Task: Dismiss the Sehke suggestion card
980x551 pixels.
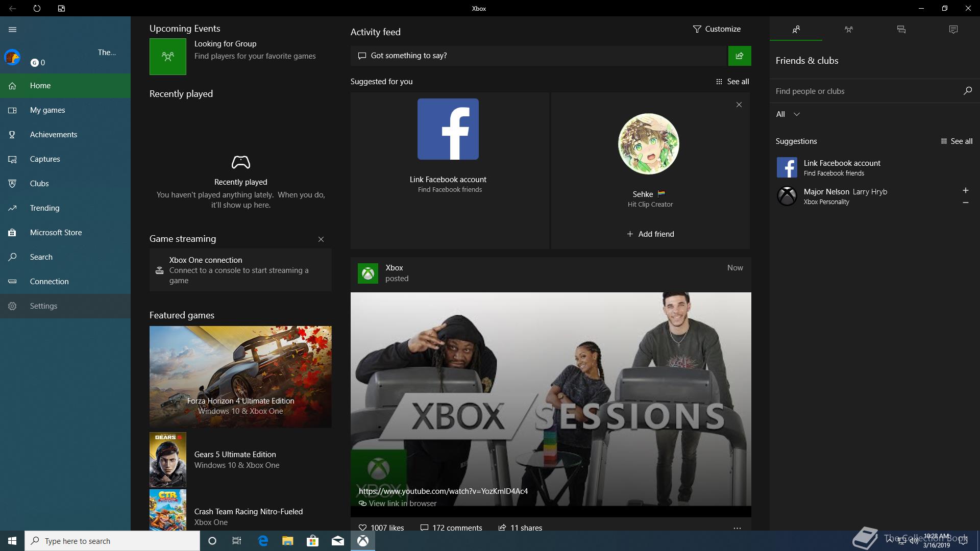Action: [x=739, y=105]
